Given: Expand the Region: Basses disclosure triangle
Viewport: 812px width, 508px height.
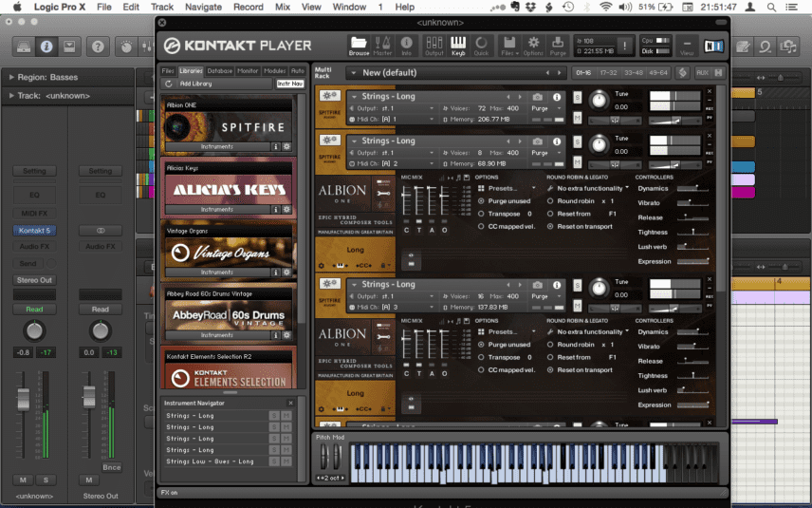Looking at the screenshot, I should (x=11, y=77).
